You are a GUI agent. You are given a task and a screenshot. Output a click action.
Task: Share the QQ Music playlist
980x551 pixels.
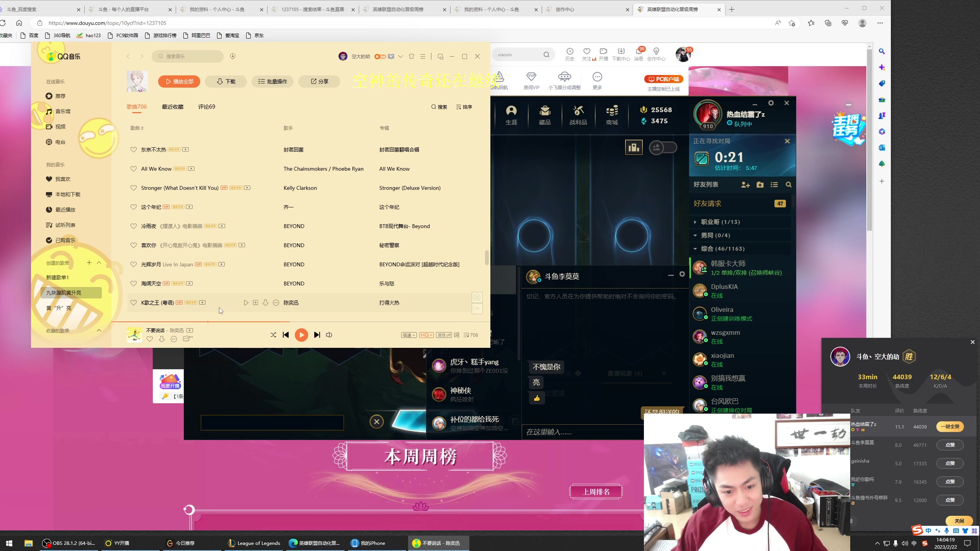[319, 82]
